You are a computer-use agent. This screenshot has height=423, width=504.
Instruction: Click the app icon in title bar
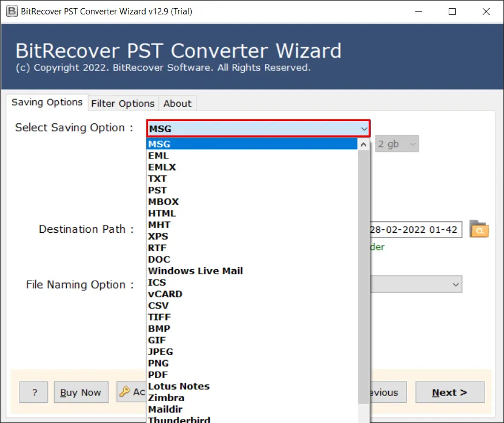pyautogui.click(x=10, y=12)
